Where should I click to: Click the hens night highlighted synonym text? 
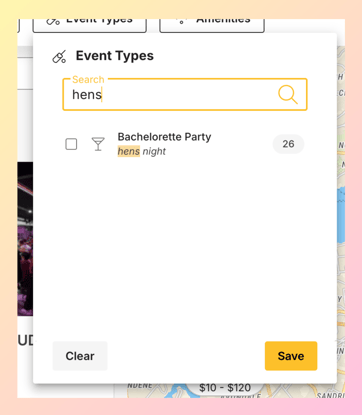(x=142, y=151)
